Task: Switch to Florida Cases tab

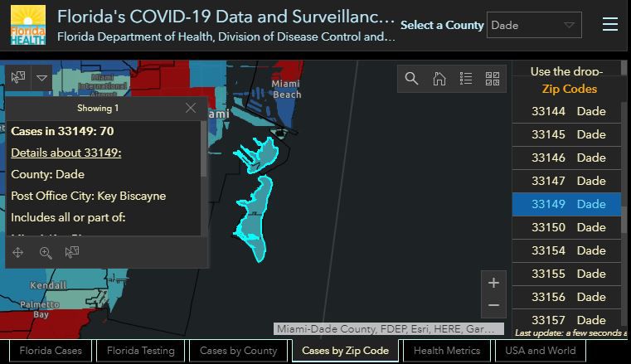Action: [51, 351]
